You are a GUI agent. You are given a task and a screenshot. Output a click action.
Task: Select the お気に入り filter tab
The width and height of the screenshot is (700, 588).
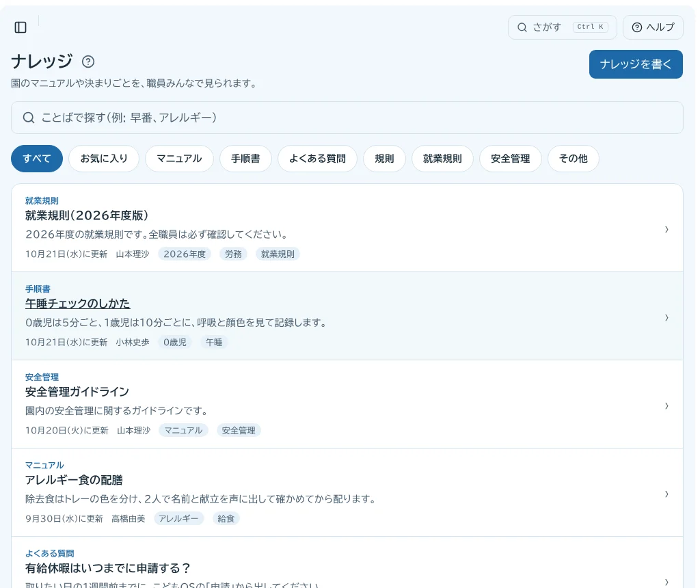104,159
